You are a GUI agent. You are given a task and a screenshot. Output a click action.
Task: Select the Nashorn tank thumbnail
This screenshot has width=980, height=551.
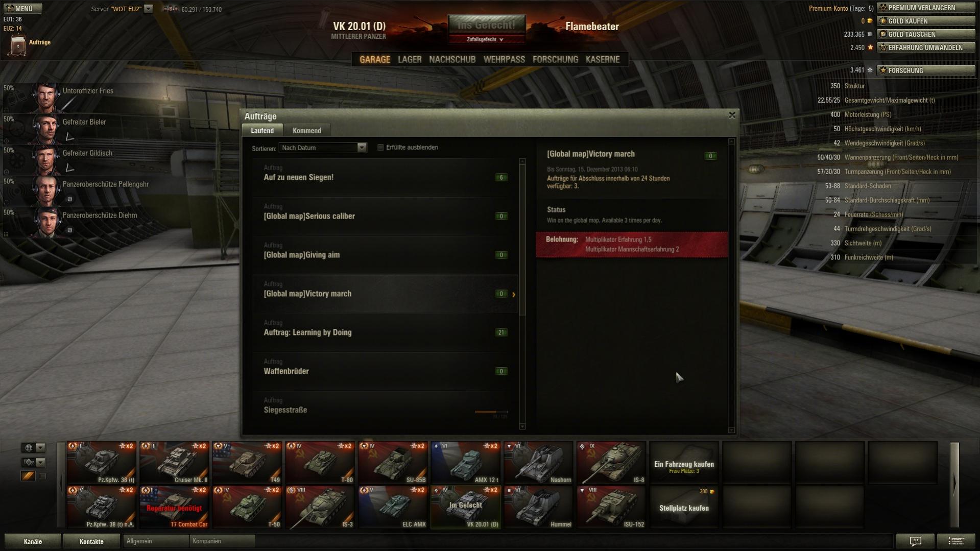538,463
